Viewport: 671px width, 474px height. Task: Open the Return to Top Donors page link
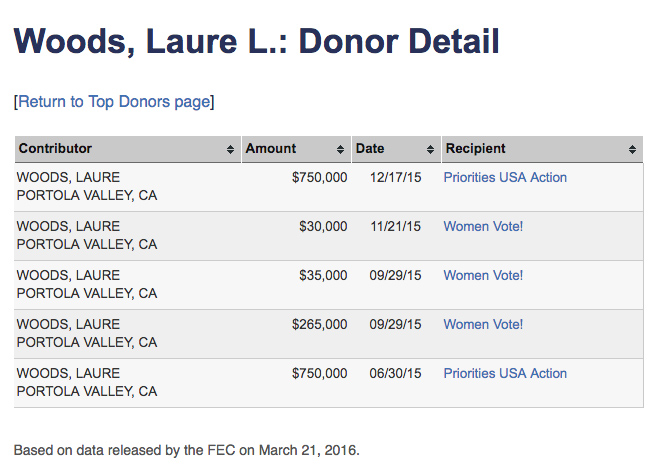click(114, 101)
